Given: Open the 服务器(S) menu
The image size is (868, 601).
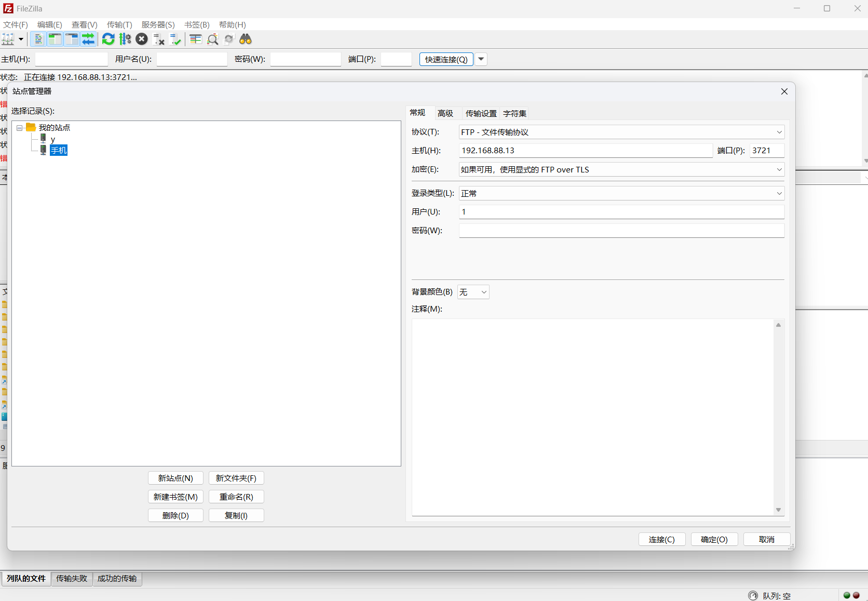Looking at the screenshot, I should pos(158,25).
